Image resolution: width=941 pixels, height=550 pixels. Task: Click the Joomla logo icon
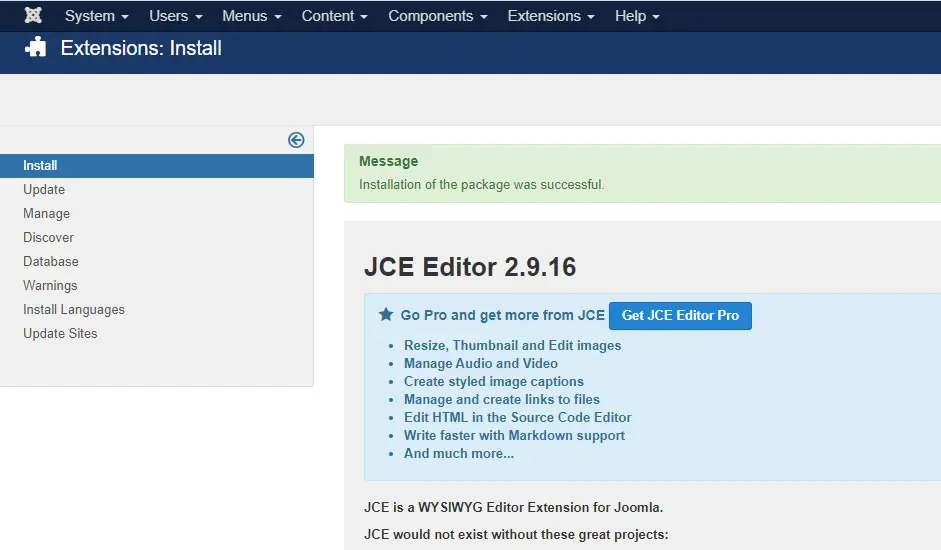point(33,16)
